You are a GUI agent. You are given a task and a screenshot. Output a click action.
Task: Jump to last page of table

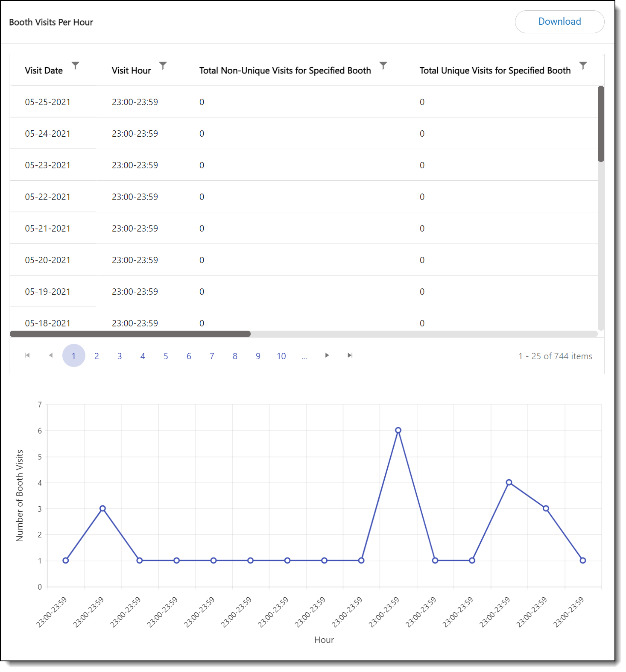(350, 355)
